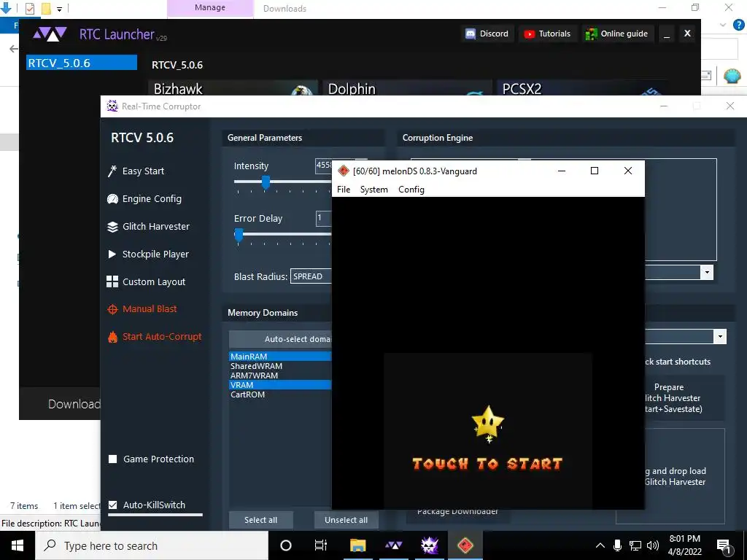Screen dimensions: 747x560
Task: Click Dolphin emulator card in launcher
Action: click(x=408, y=88)
